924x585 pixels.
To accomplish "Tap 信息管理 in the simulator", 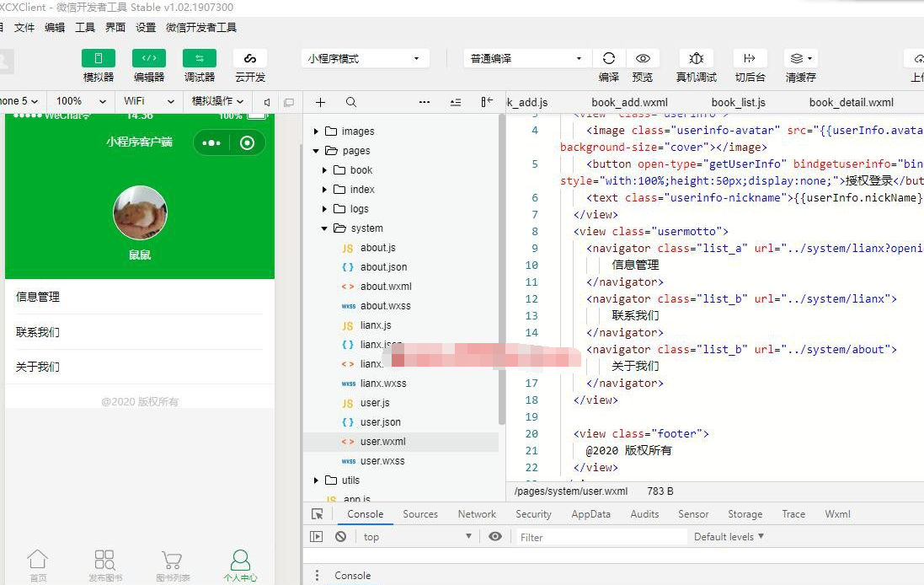I will tap(38, 297).
